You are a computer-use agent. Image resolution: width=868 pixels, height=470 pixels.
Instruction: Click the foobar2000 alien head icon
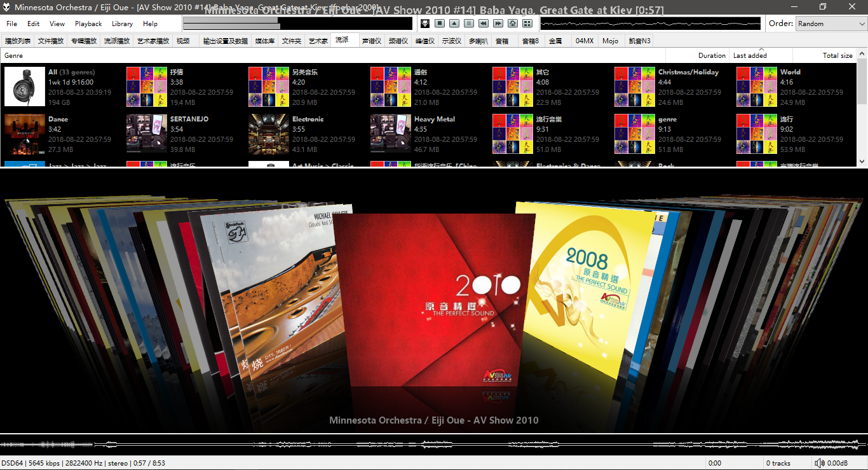[x=424, y=24]
